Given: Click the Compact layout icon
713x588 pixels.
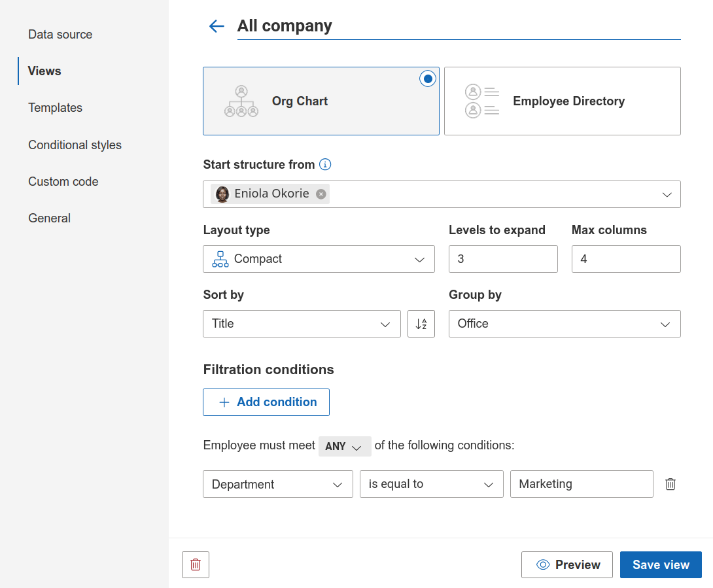Looking at the screenshot, I should 220,259.
